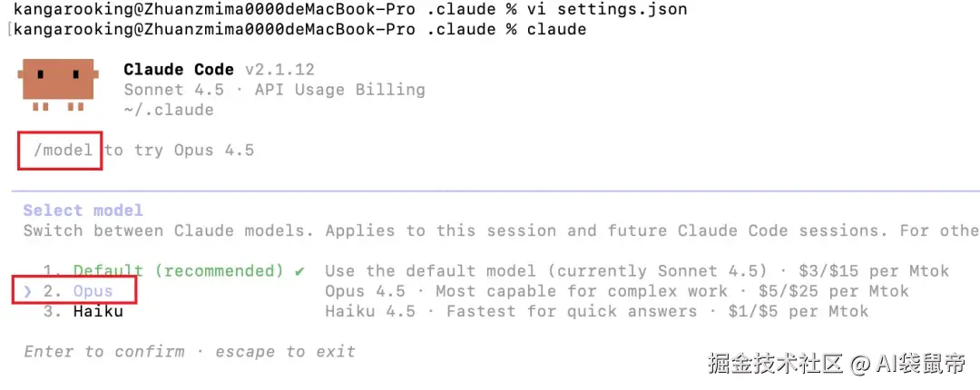Choose the Opus model option
The image size is (980, 390).
point(93,291)
